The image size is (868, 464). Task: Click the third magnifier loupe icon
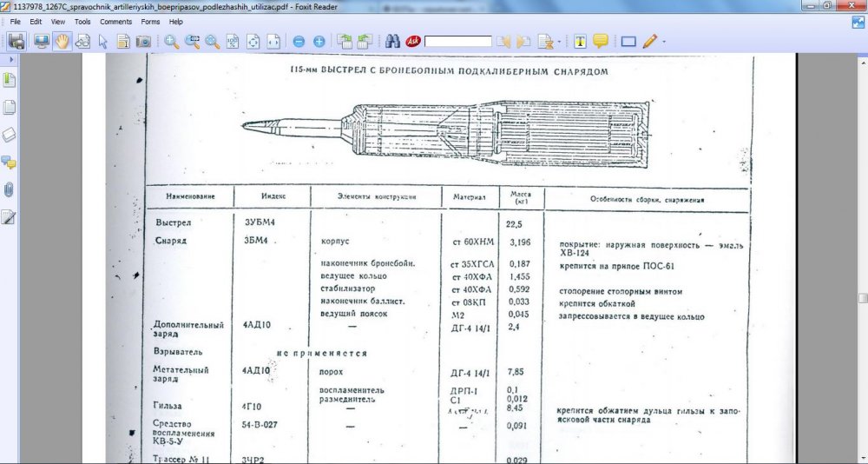coord(213,42)
